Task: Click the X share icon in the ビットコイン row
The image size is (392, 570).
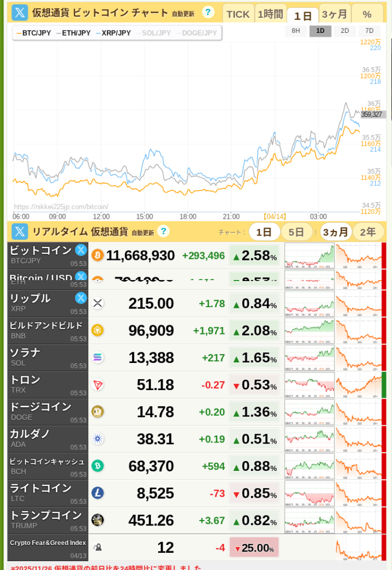Action: click(81, 250)
